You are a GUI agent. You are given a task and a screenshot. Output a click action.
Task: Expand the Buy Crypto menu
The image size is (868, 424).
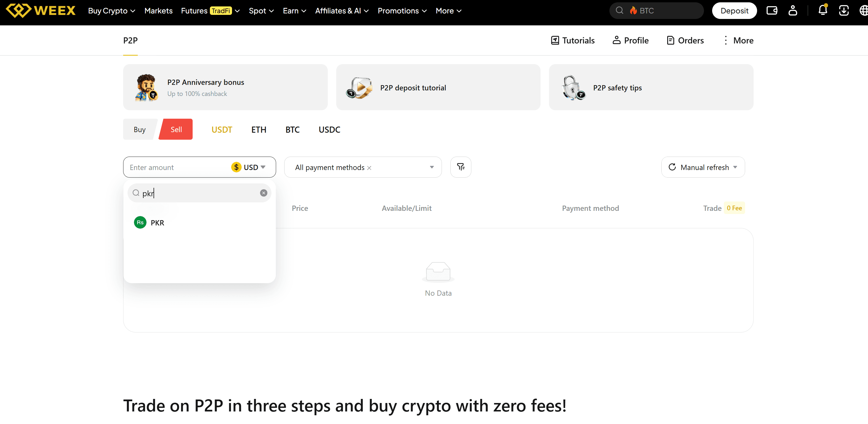pyautogui.click(x=111, y=11)
